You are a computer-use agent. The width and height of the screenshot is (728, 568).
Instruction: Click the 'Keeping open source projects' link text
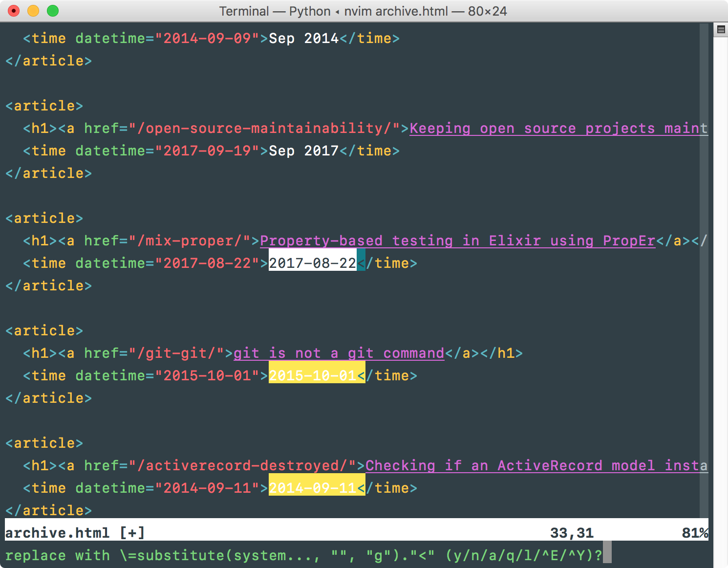(x=532, y=128)
